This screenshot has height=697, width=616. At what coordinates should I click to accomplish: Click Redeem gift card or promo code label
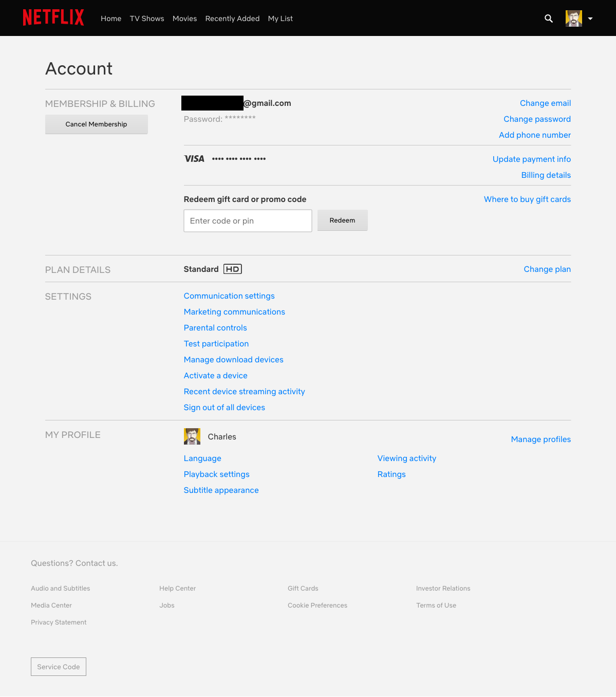point(245,199)
